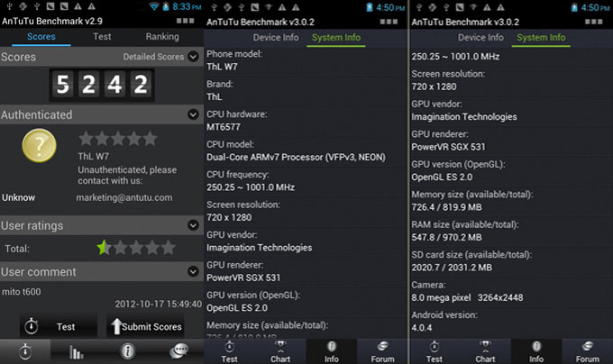
Task: Open the overflow menu dots in AnTuTu v2.9
Action: 185,21
